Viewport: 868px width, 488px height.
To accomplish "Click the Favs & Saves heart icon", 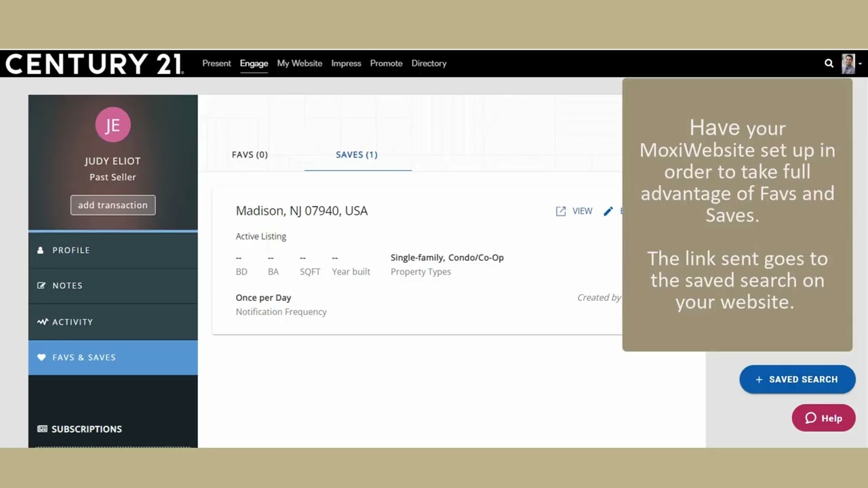I will 41,357.
